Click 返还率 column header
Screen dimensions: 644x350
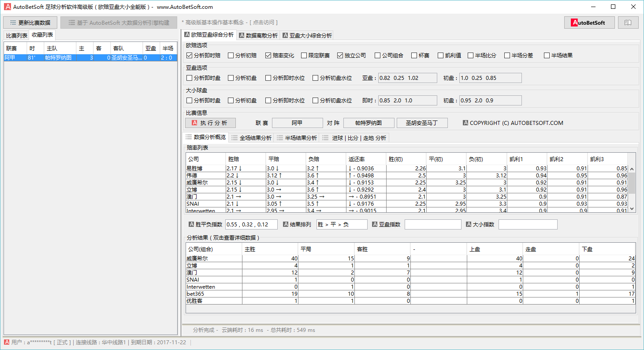(x=366, y=159)
